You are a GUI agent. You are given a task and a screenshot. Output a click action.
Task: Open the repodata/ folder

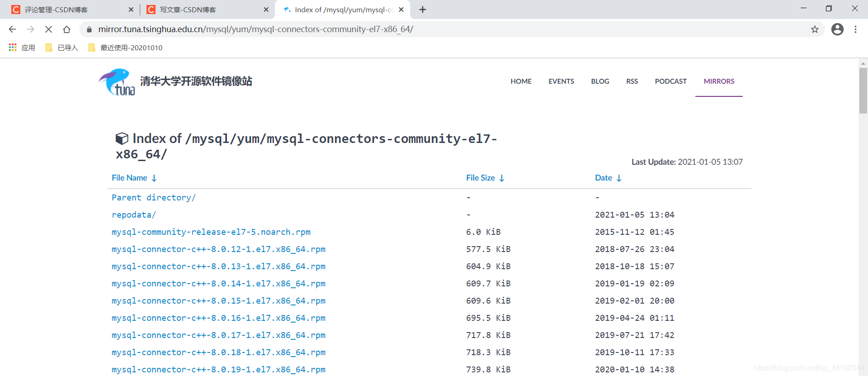134,215
